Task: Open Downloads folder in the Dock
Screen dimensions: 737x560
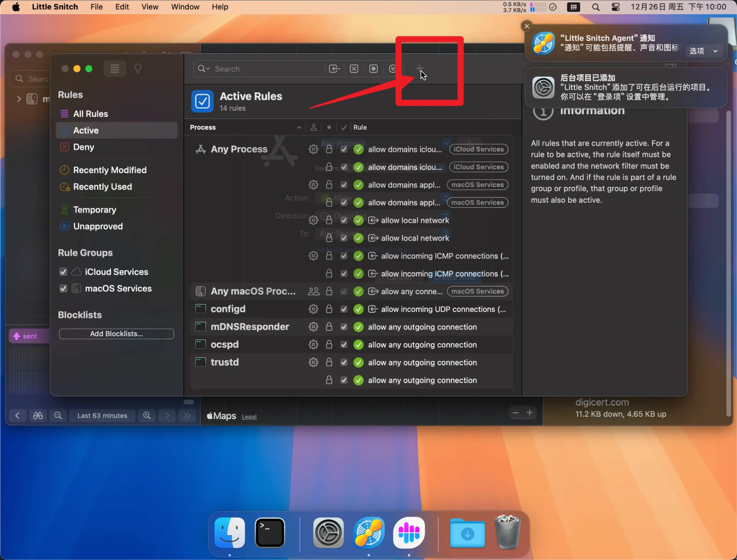Action: pos(467,533)
